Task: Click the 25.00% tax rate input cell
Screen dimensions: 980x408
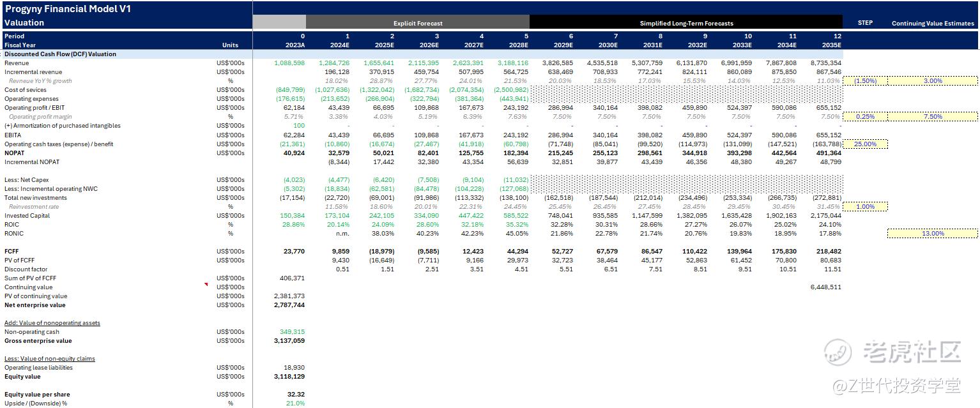Action: click(x=866, y=144)
